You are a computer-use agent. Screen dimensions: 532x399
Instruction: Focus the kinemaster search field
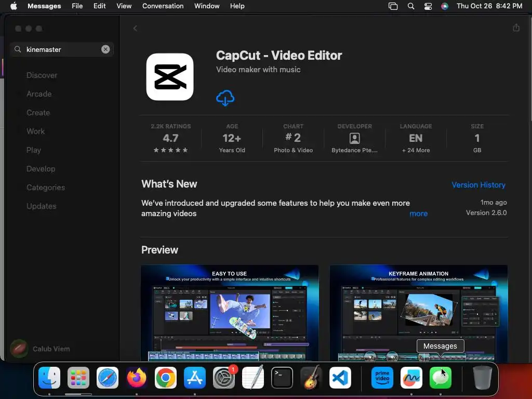(61, 49)
